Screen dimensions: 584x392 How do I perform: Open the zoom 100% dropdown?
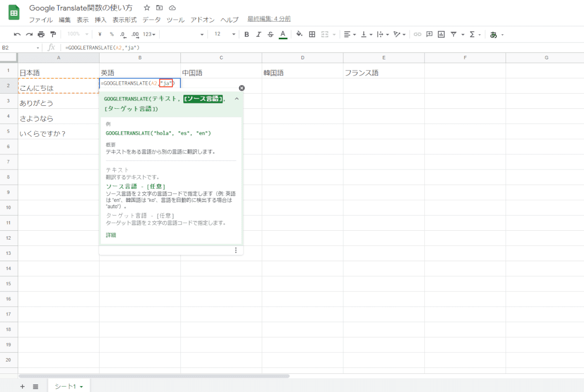(x=78, y=34)
